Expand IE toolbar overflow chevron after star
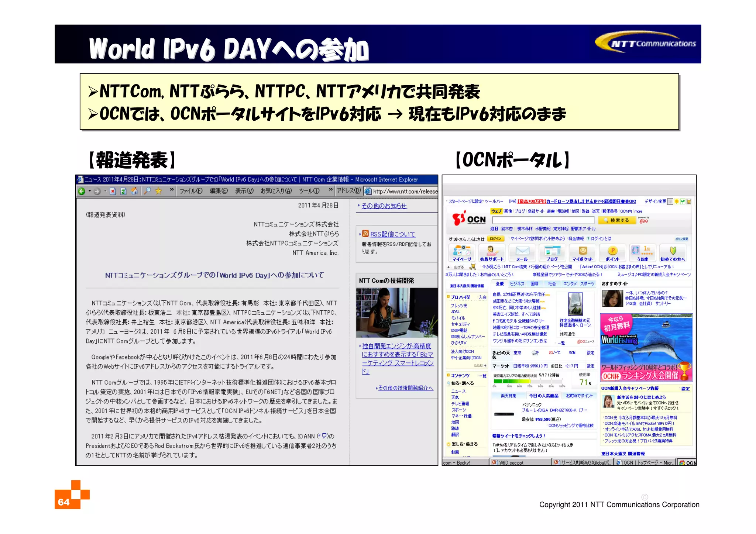756x534 pixels. [172, 190]
